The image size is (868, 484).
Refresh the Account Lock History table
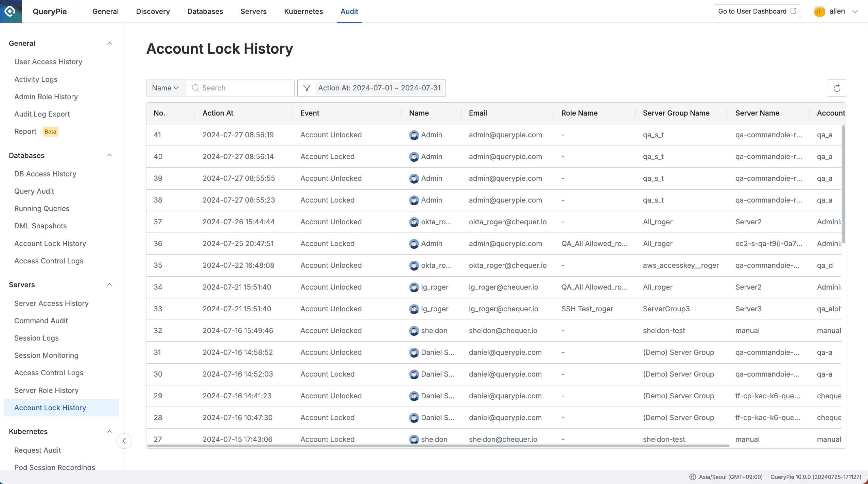pos(837,88)
